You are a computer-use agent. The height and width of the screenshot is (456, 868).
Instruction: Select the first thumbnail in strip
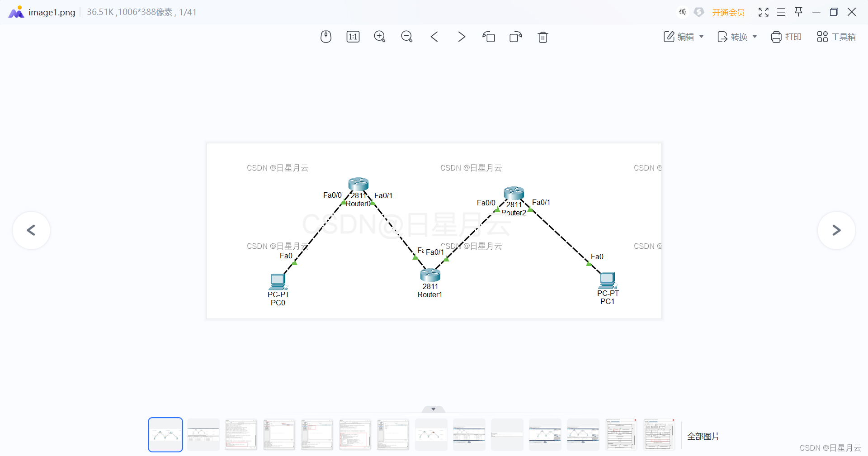pos(165,435)
